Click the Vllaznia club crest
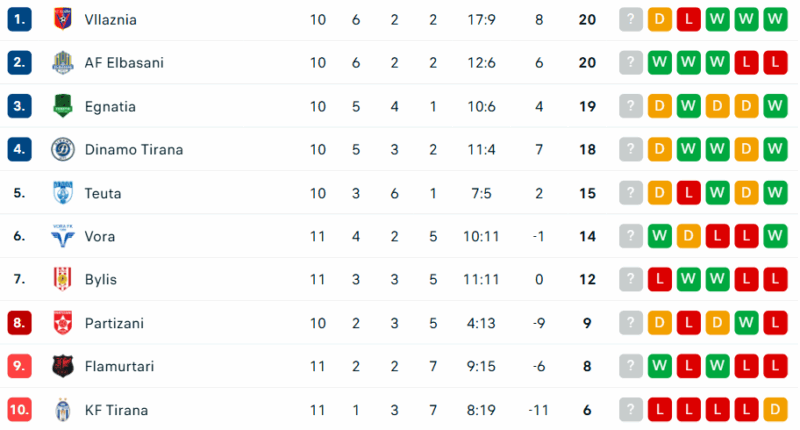The width and height of the screenshot is (800, 430). [x=63, y=19]
